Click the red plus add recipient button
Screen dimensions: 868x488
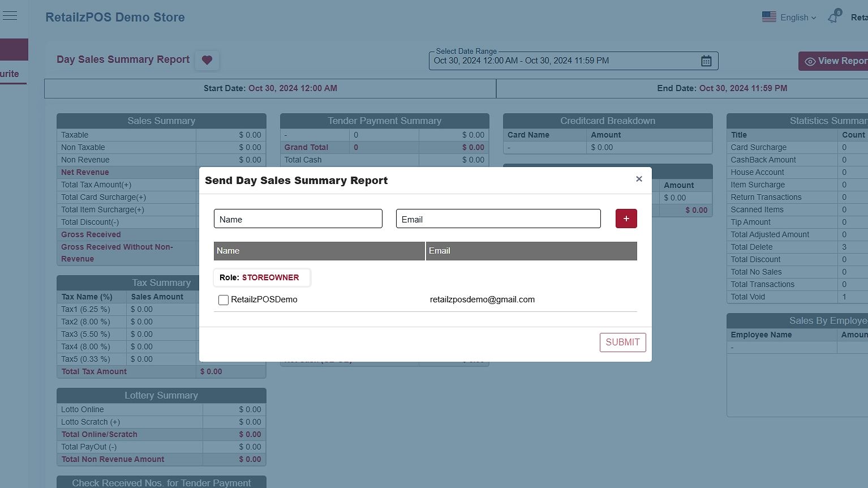[626, 219]
